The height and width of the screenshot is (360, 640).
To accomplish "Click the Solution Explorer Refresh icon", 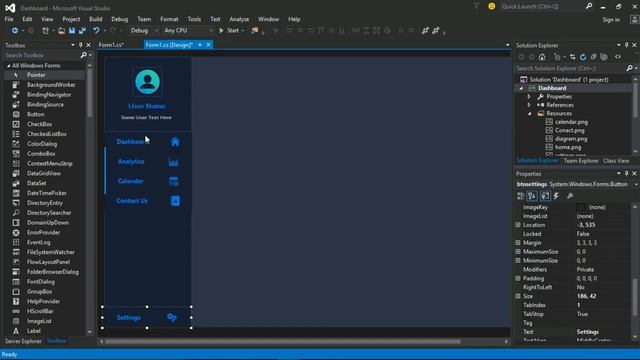I will pos(583,57).
